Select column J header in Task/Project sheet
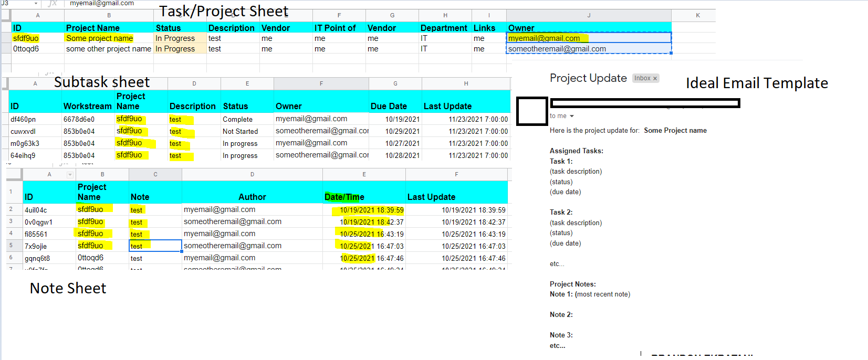The width and height of the screenshot is (868, 360). click(589, 15)
